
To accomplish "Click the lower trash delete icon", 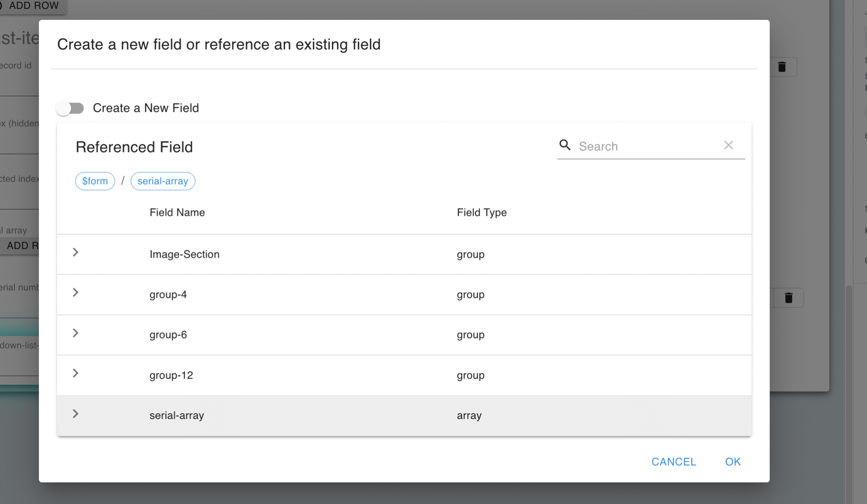I will pyautogui.click(x=788, y=298).
